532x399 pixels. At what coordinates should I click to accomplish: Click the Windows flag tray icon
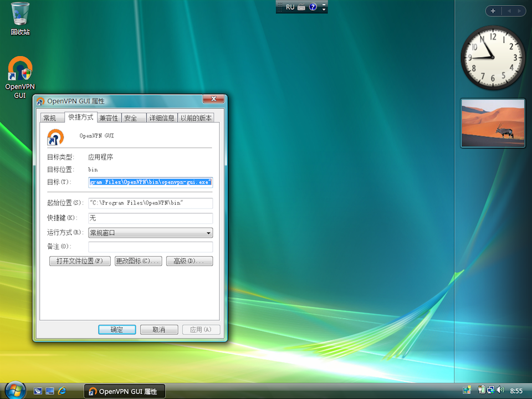(467, 390)
